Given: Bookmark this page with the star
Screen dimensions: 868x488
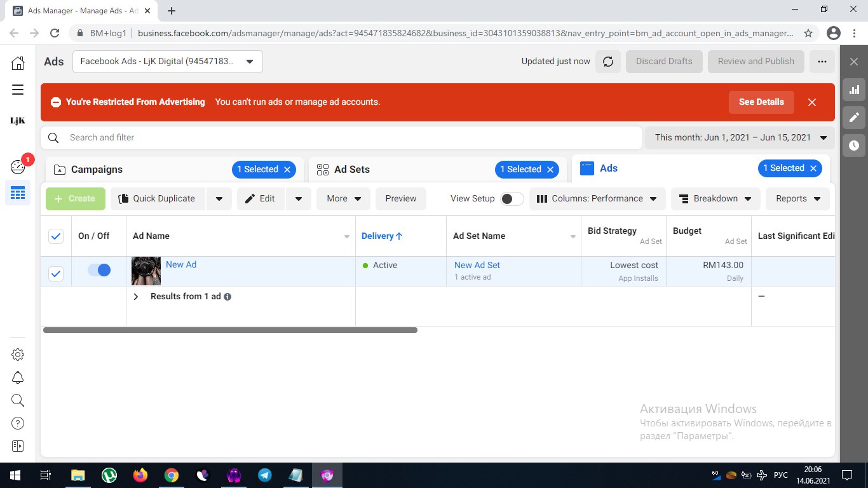Looking at the screenshot, I should point(808,33).
